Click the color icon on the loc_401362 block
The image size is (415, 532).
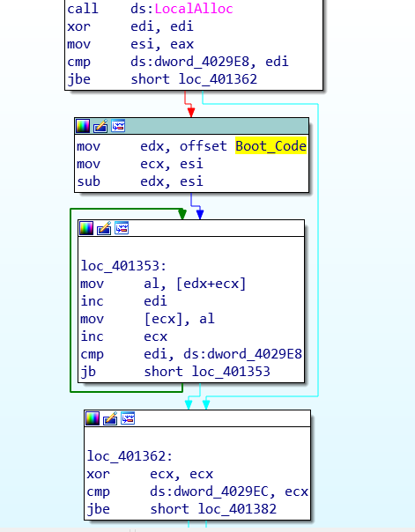(93, 418)
